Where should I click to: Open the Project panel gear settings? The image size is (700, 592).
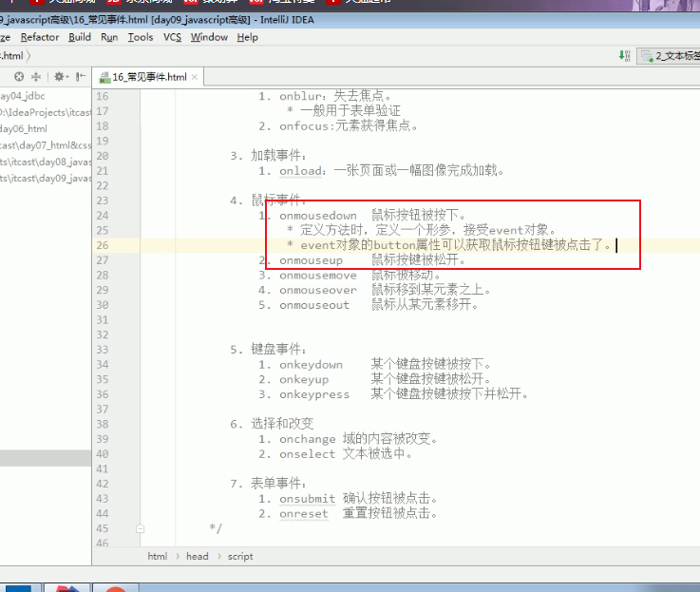pos(61,77)
